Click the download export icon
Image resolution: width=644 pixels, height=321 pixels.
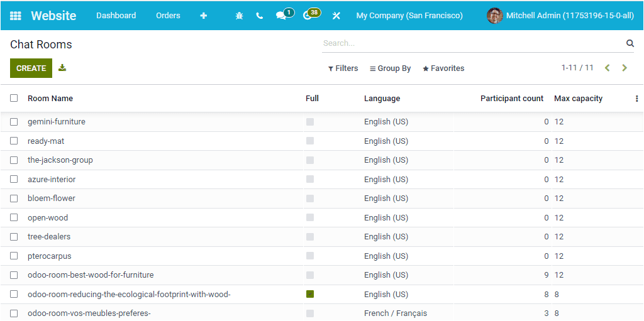pyautogui.click(x=62, y=68)
